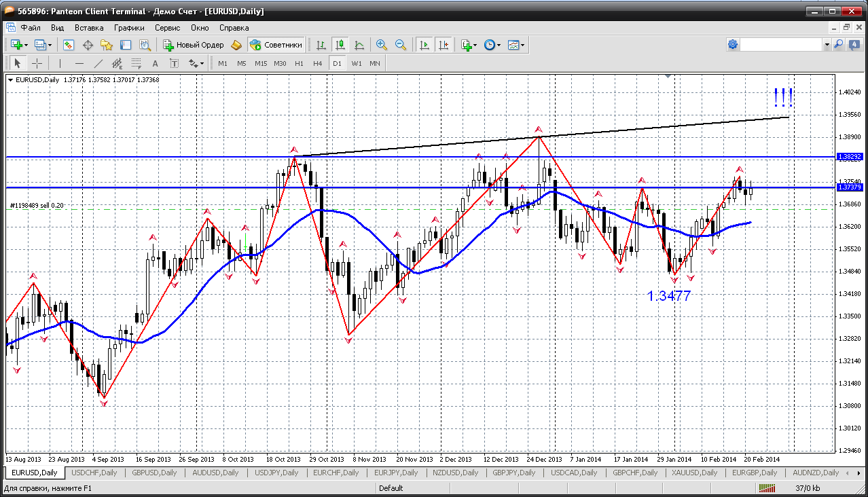Open the Data Window crosshair-circle icon
The image size is (868, 497).
coord(88,45)
